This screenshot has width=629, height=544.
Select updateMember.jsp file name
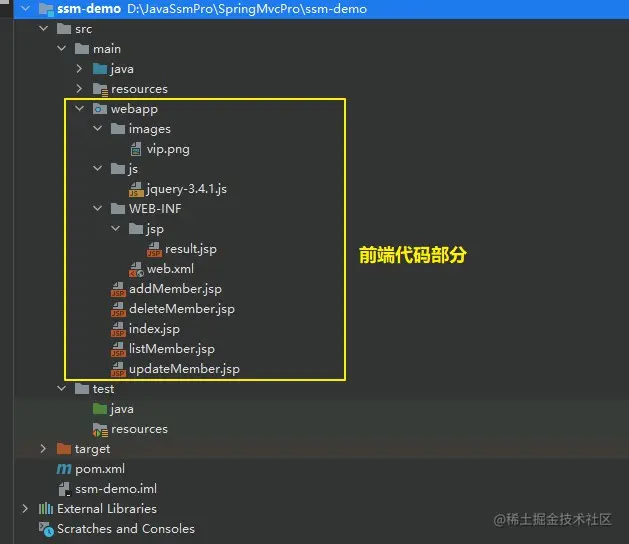pyautogui.click(x=184, y=369)
